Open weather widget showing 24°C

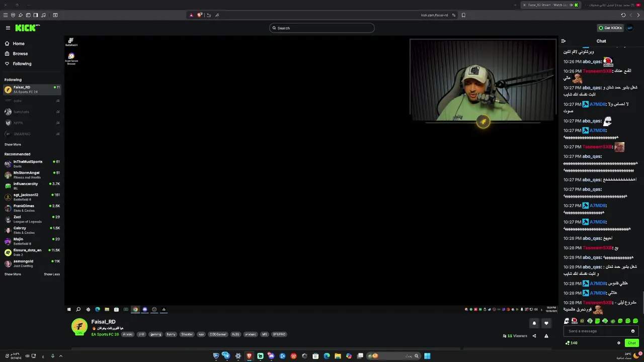pyautogui.click(x=629, y=356)
